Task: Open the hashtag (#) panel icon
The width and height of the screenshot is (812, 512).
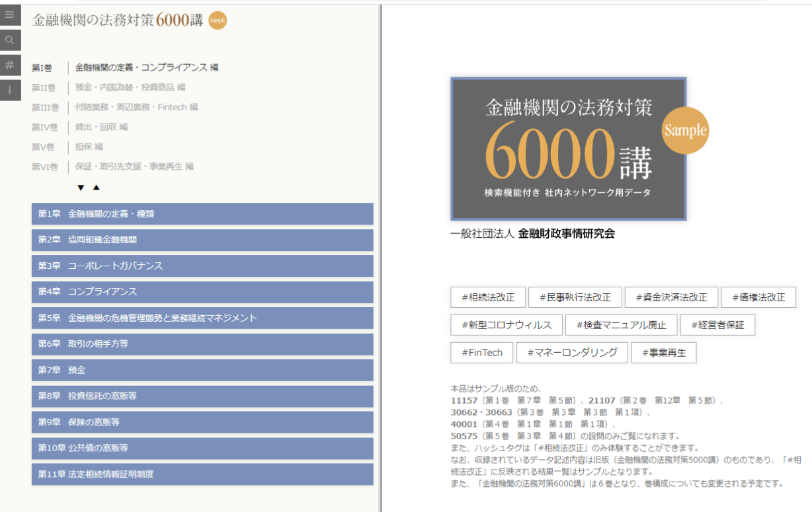Action: point(10,65)
